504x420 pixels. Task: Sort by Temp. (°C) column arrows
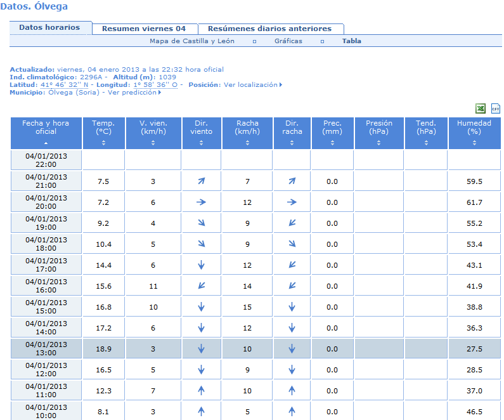(x=103, y=143)
